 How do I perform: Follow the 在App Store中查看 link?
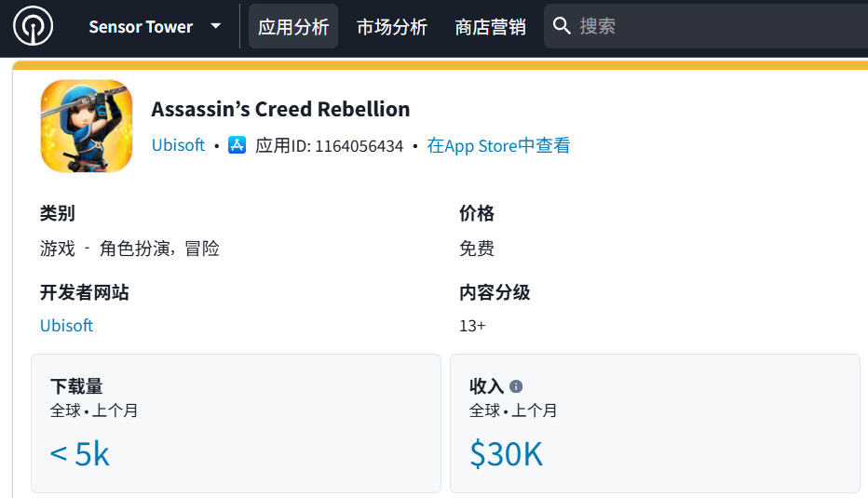pyautogui.click(x=498, y=145)
